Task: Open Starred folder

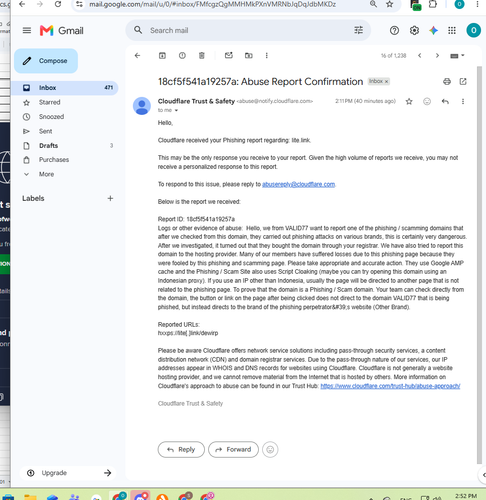Action: pos(49,102)
